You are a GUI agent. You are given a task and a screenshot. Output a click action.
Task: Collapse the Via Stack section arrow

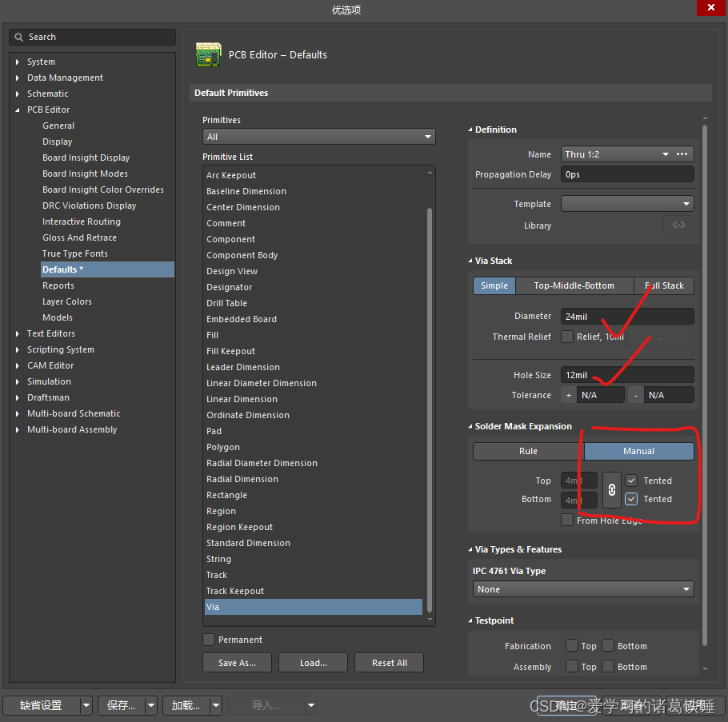pos(470,261)
